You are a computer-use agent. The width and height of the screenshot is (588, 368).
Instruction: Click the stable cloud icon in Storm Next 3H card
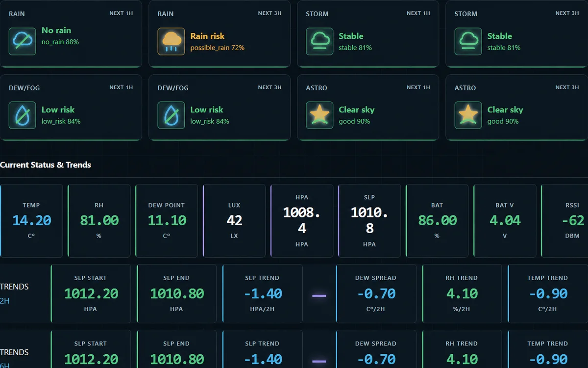(468, 41)
